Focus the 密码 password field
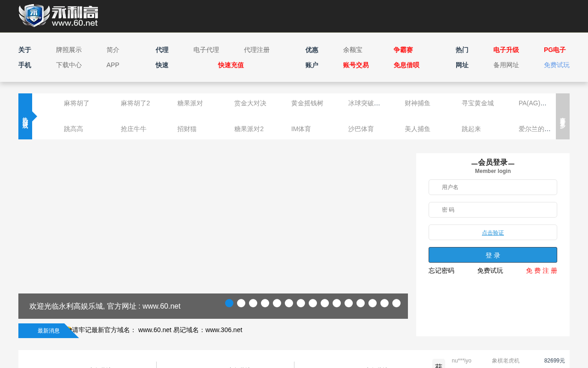The height and width of the screenshot is (368, 588). click(492, 210)
